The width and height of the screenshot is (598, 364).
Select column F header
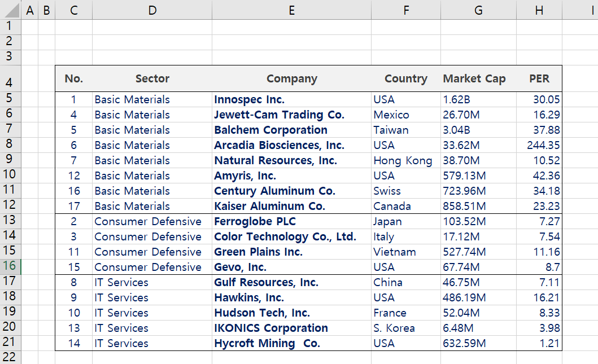(x=406, y=10)
